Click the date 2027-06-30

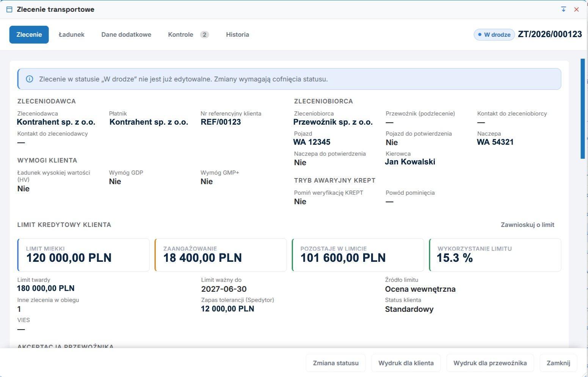click(224, 289)
